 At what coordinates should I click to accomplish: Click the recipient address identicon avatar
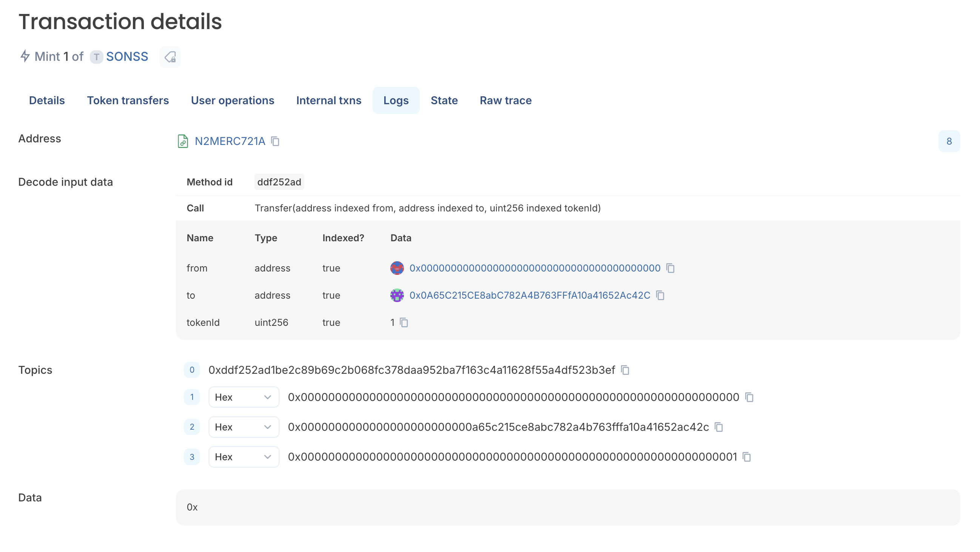[x=397, y=295]
